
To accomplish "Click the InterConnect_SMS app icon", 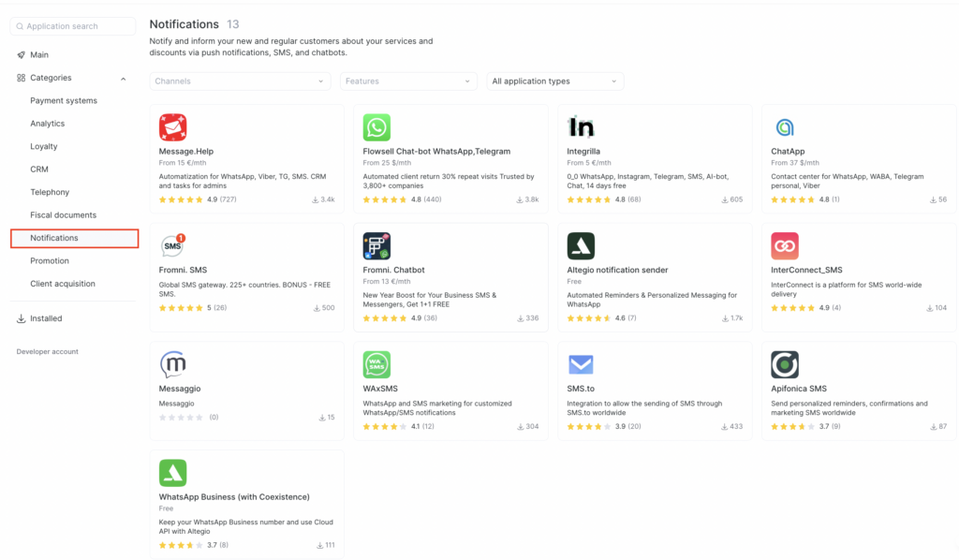I will [784, 246].
